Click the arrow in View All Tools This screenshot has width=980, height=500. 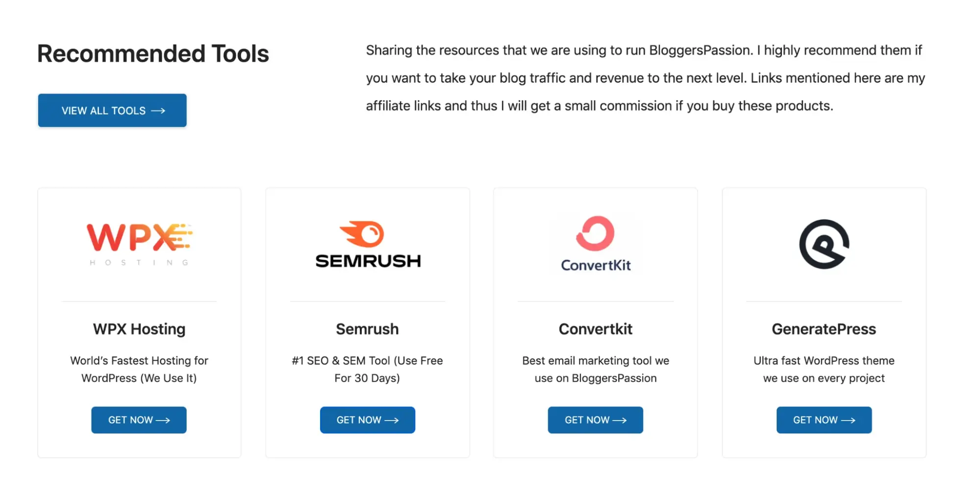[x=158, y=111]
